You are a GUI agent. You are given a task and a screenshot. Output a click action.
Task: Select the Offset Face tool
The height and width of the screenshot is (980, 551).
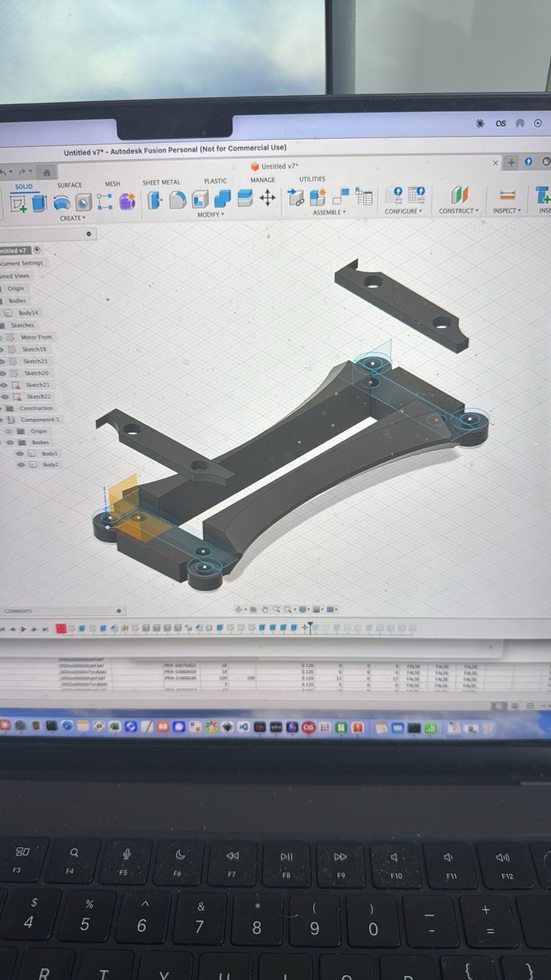tap(245, 198)
